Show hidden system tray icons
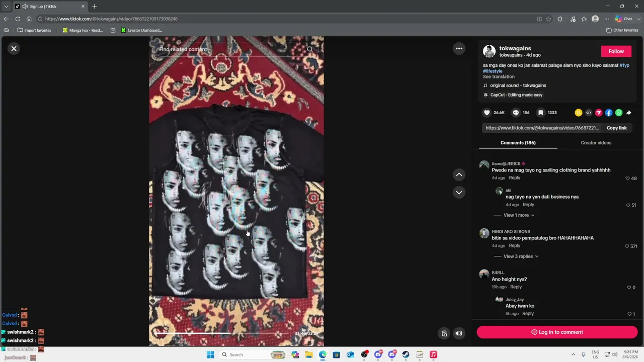Image resolution: width=644 pixels, height=362 pixels. tap(573, 354)
